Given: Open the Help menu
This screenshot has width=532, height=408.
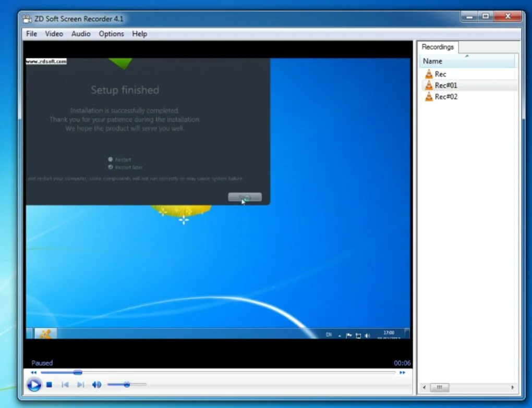Looking at the screenshot, I should coord(139,34).
